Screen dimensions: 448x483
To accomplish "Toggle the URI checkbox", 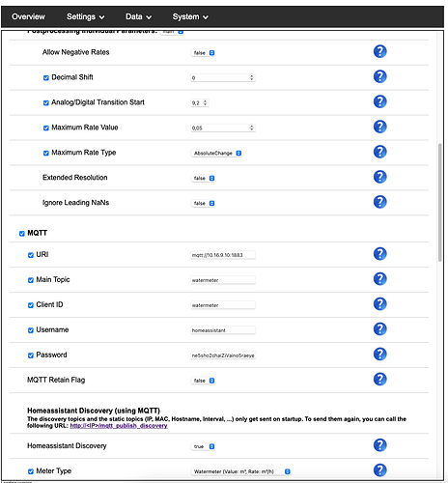I will (31, 255).
